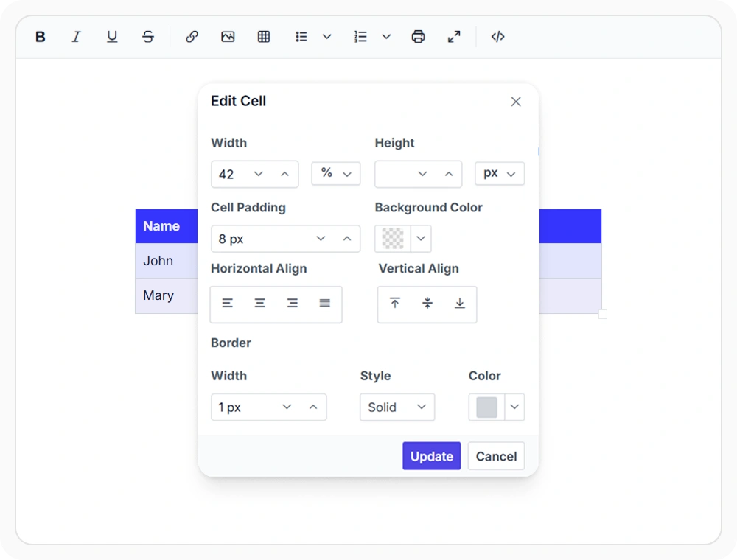
Task: Open bulleted list style dropdown arrow
Action: coord(327,37)
